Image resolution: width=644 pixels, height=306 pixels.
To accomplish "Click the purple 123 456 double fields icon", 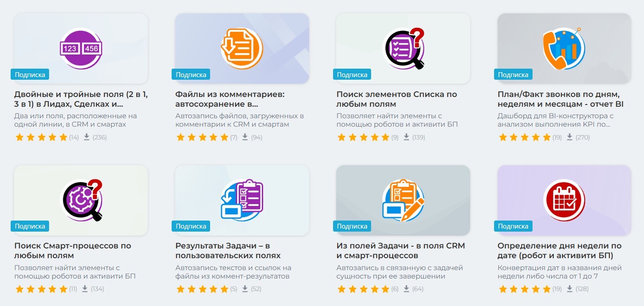I will coord(81,48).
